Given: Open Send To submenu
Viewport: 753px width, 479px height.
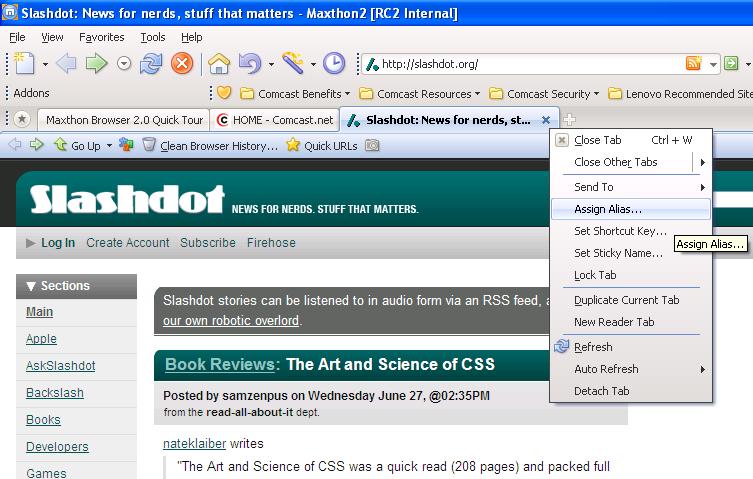Looking at the screenshot, I should click(x=631, y=187).
